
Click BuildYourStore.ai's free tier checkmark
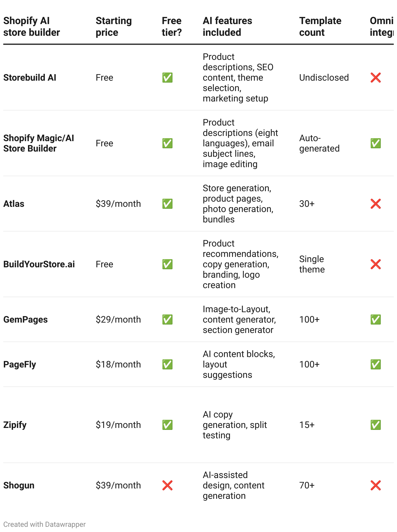[x=167, y=264]
